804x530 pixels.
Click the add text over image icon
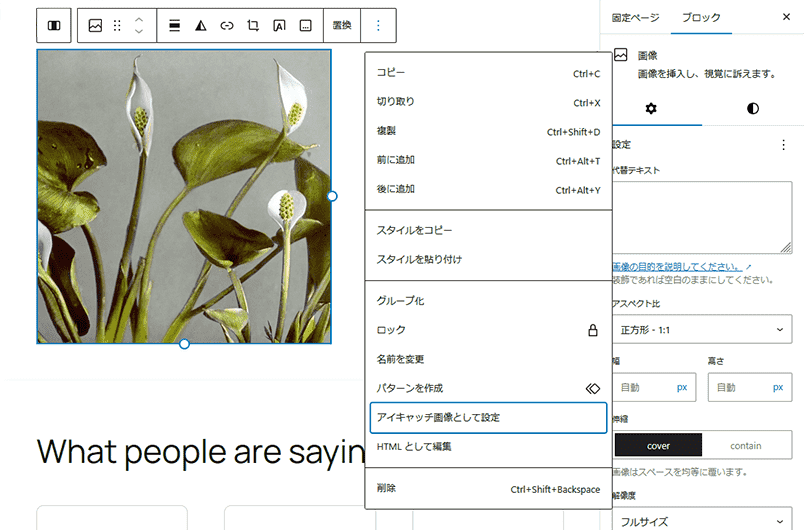click(279, 26)
